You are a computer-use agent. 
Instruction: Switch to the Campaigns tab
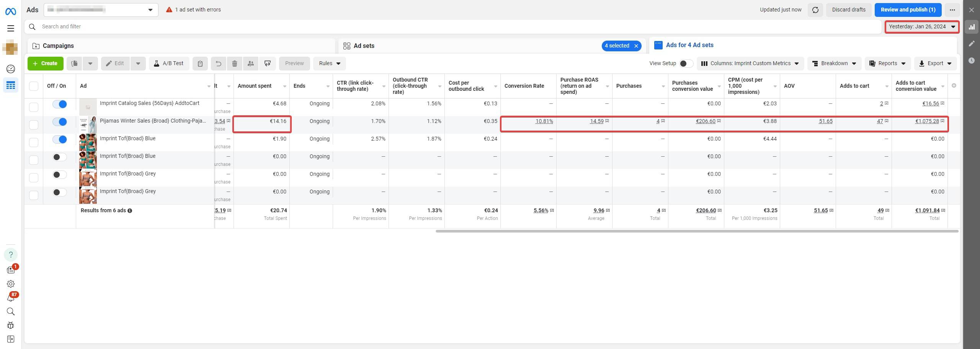tap(58, 46)
